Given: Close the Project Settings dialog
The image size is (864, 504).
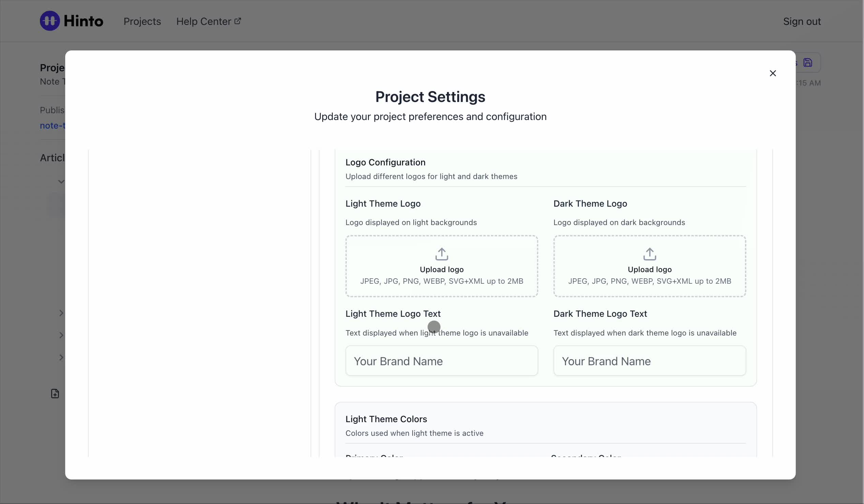Looking at the screenshot, I should coord(773,73).
